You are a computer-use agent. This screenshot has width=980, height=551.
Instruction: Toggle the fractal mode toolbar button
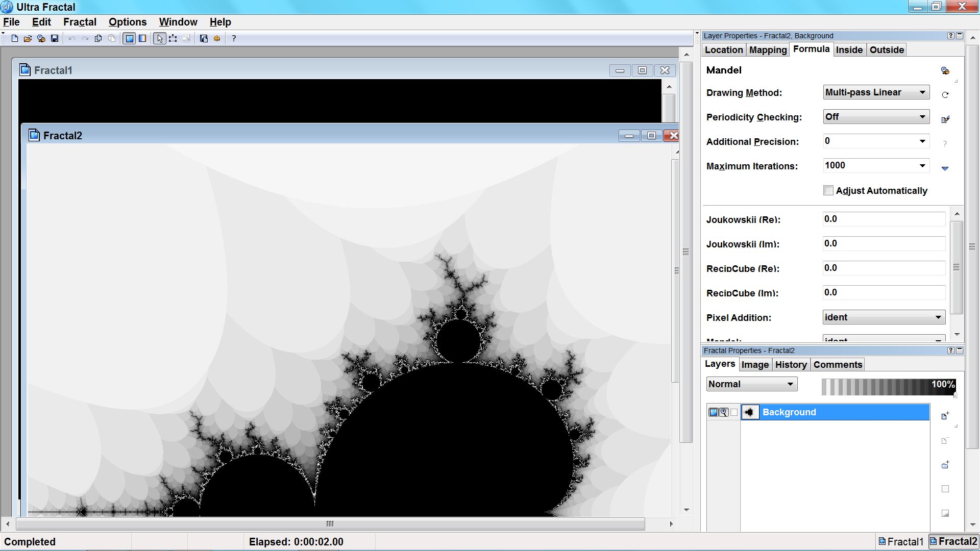(129, 38)
